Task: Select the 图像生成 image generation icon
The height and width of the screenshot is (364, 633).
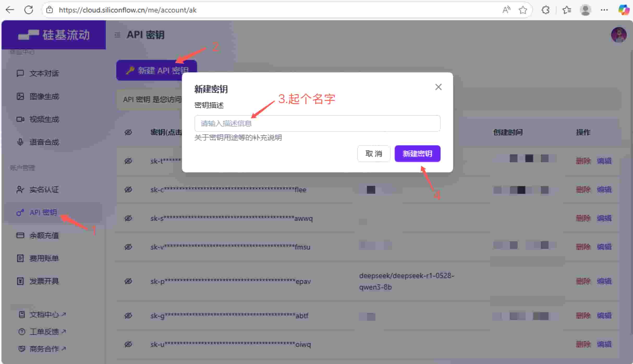Action: [21, 96]
